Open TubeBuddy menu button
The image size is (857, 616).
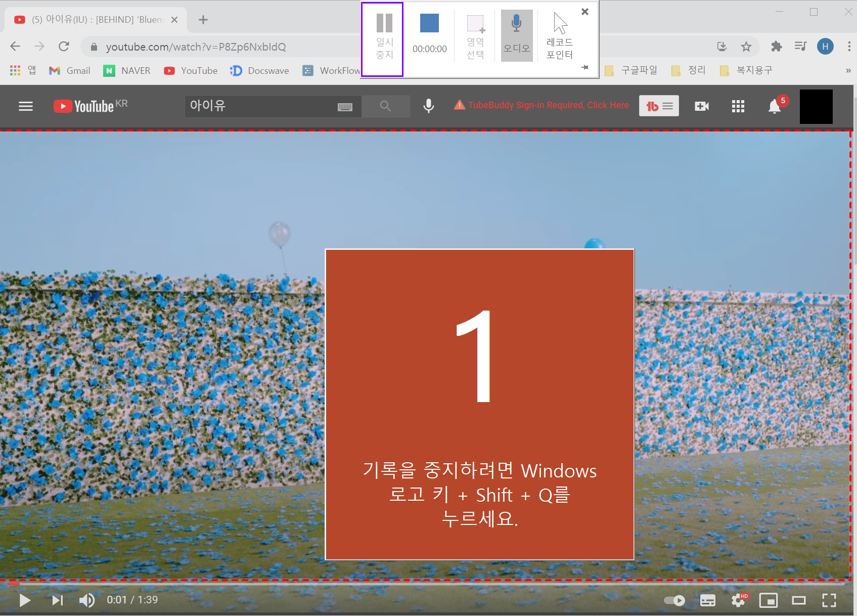click(x=659, y=106)
